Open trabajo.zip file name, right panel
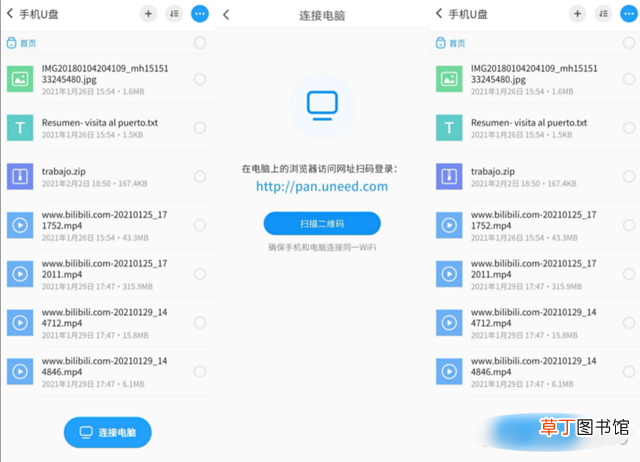640x462 pixels. (493, 171)
